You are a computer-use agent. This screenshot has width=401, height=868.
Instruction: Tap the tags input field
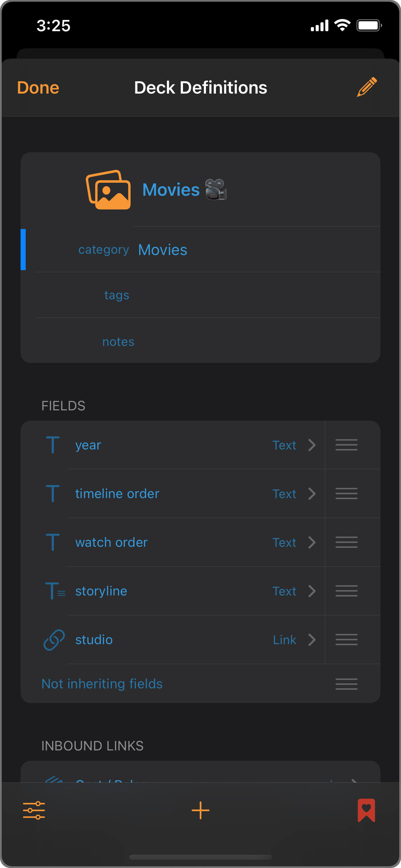point(254,295)
